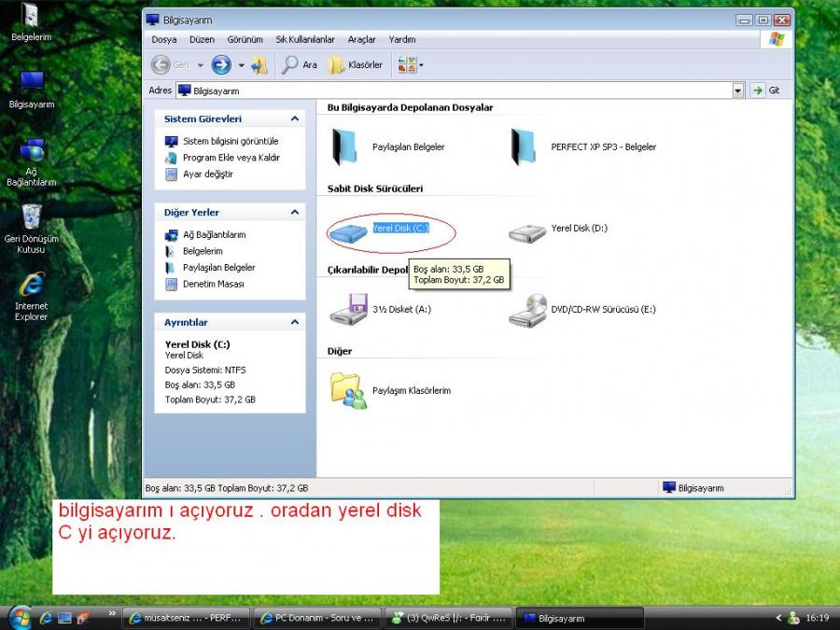Expand hidden system tray icons arrow

(779, 618)
